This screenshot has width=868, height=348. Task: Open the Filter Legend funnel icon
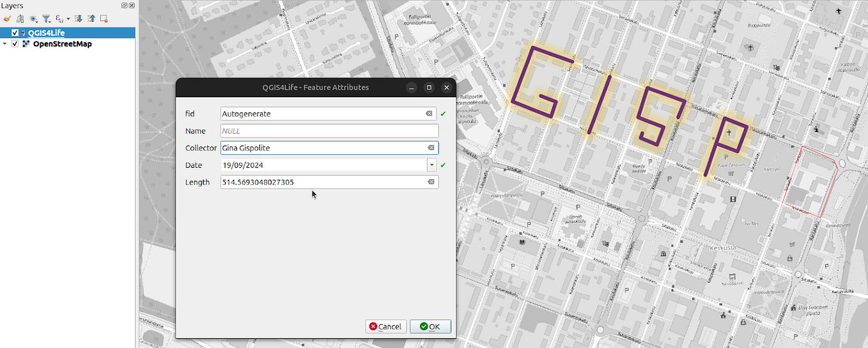(x=46, y=19)
